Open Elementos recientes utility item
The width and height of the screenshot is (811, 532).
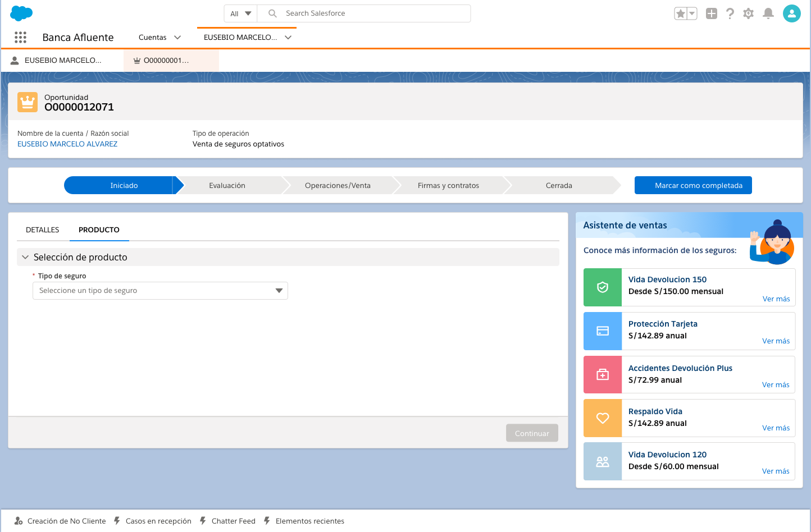(x=304, y=521)
